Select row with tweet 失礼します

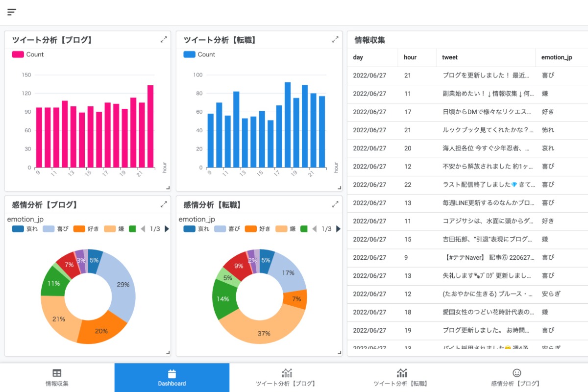tap(467, 275)
